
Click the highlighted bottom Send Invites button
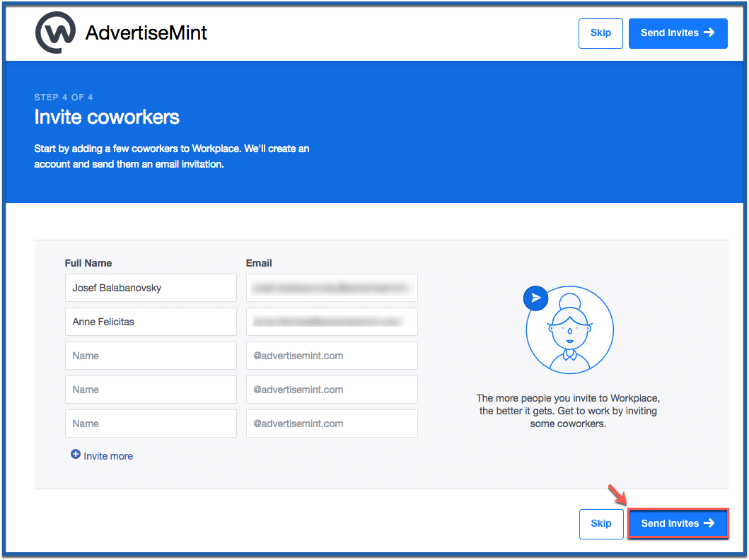(678, 524)
